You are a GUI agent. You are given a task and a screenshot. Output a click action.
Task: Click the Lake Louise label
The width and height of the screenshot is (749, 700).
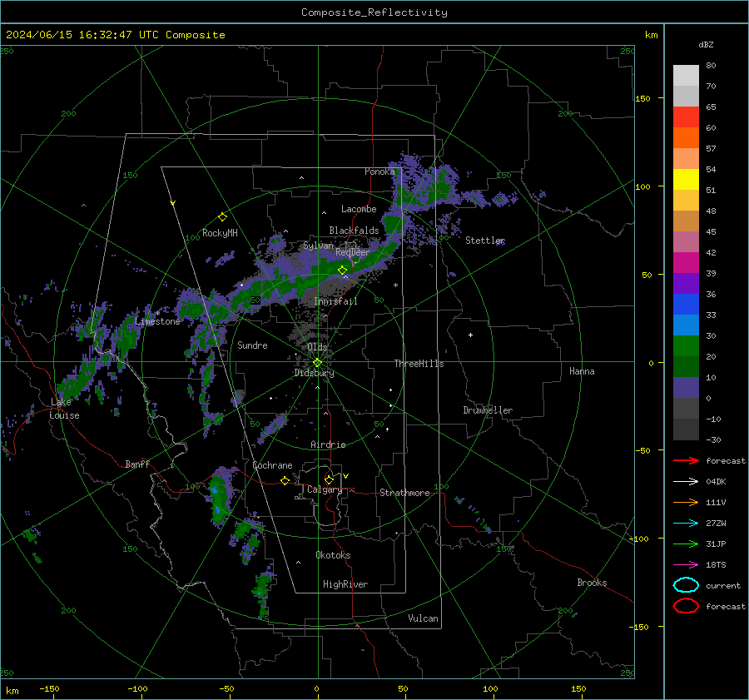coord(64,409)
